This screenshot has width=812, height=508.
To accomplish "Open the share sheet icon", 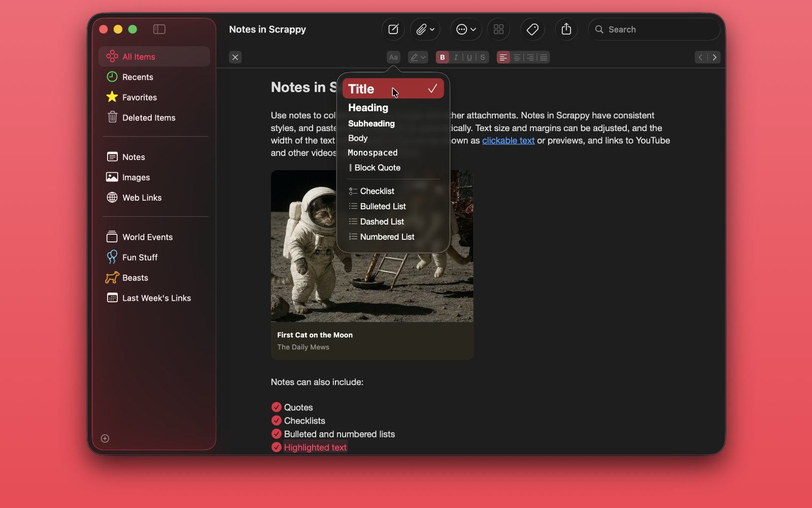I will [x=566, y=29].
